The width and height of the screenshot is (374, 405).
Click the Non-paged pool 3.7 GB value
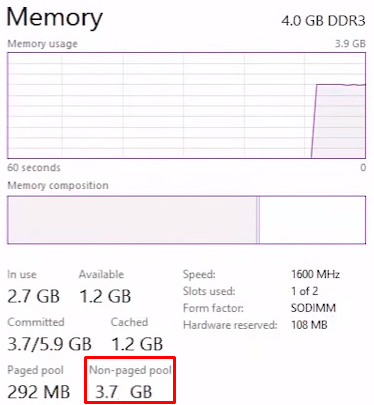point(124,392)
